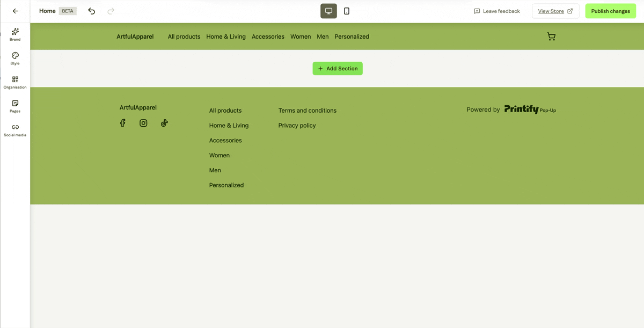Select Accessories in header navigation

click(268, 37)
